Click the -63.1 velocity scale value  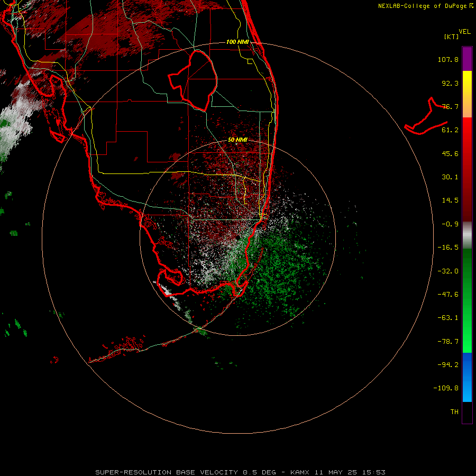(x=448, y=318)
